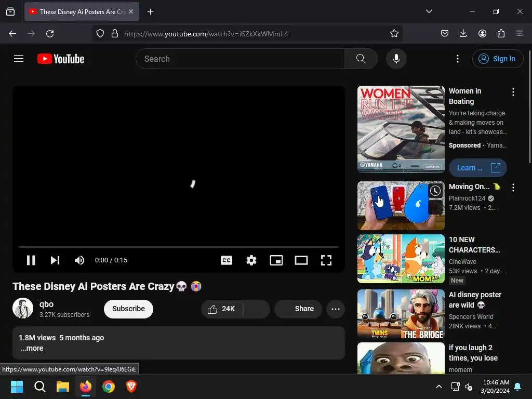Open 10 NEW CHARACTERS video title
532x399 pixels.
[474, 245]
